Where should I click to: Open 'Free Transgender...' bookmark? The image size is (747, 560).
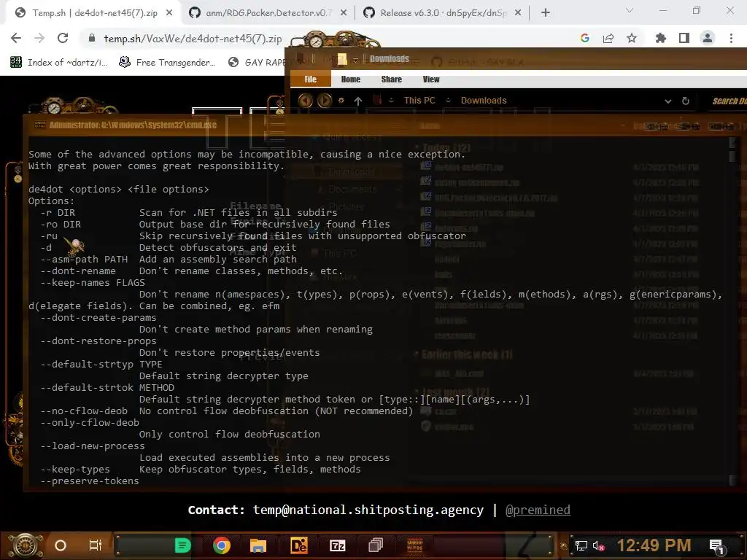click(167, 63)
